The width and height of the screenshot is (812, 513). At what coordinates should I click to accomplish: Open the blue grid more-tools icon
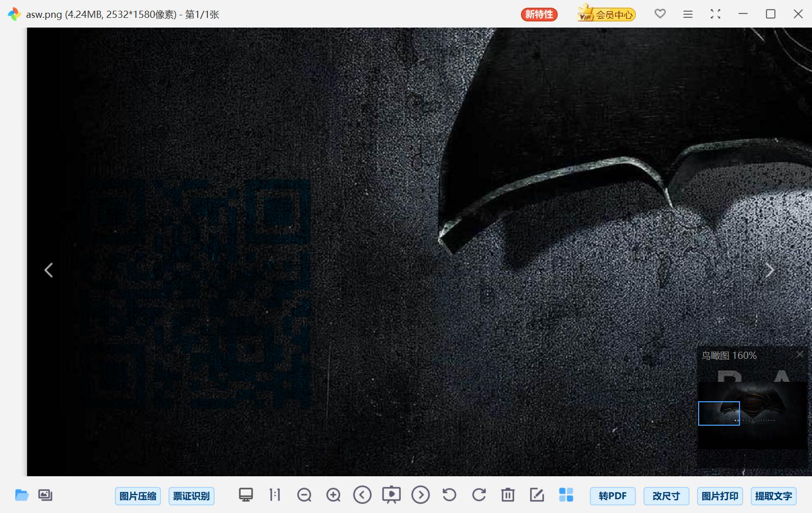(x=566, y=495)
